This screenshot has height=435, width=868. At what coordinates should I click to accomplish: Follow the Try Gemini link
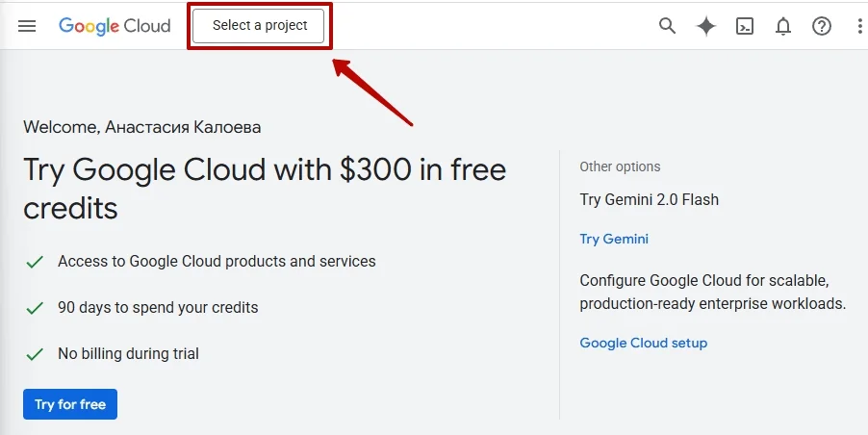[614, 239]
